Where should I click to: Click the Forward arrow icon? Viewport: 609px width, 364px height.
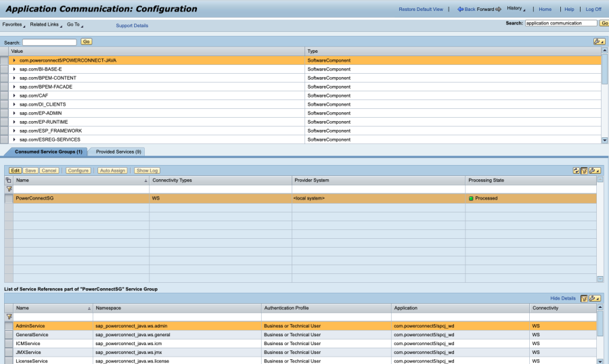pos(498,9)
